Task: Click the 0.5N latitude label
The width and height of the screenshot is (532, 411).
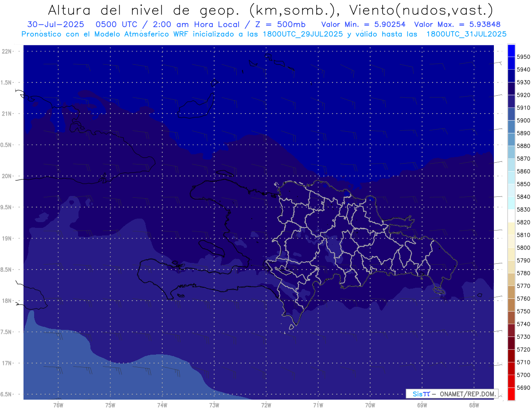Action: [6, 145]
